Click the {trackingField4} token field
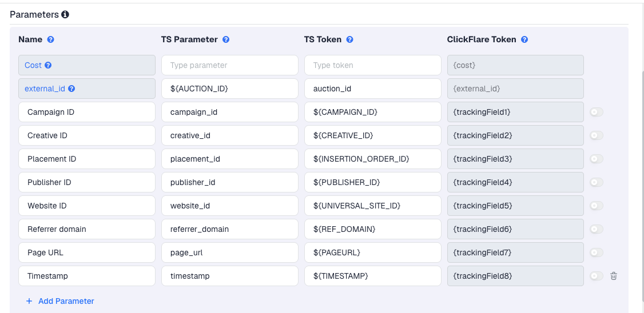644x313 pixels. tap(515, 182)
